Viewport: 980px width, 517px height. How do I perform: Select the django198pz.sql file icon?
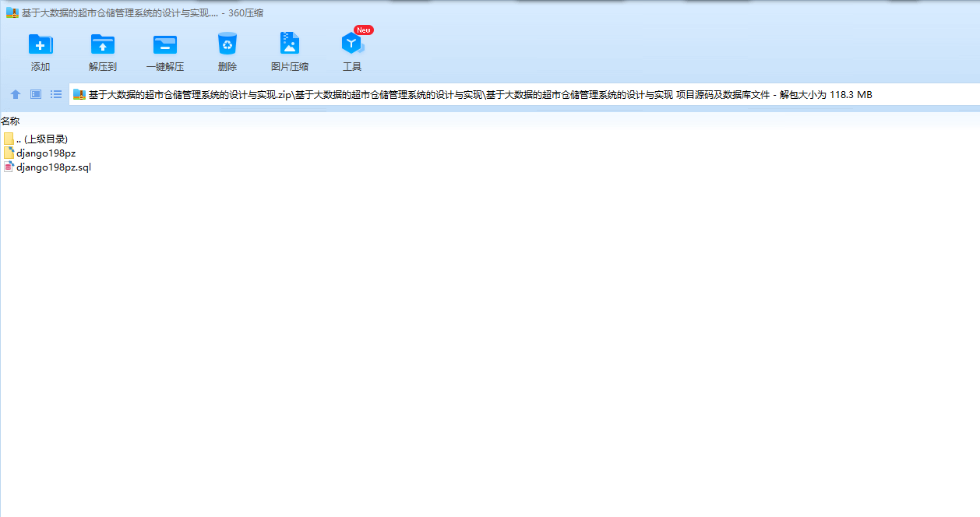coord(9,167)
